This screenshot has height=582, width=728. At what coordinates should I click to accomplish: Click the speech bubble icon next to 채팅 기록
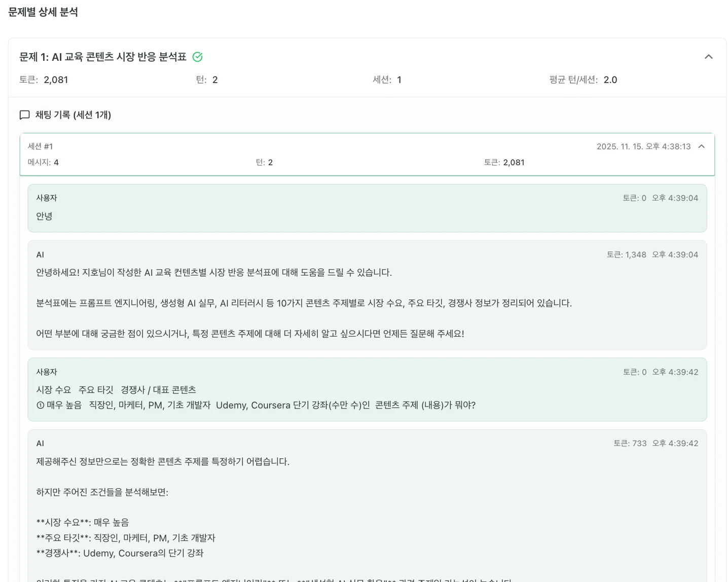[x=24, y=115]
